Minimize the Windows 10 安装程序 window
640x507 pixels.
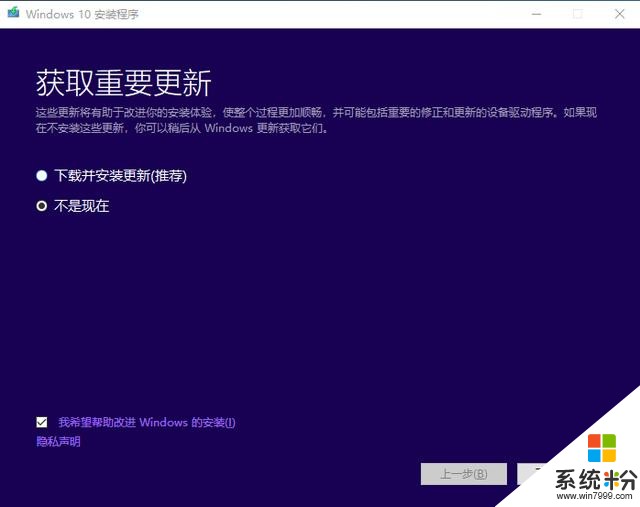click(536, 14)
